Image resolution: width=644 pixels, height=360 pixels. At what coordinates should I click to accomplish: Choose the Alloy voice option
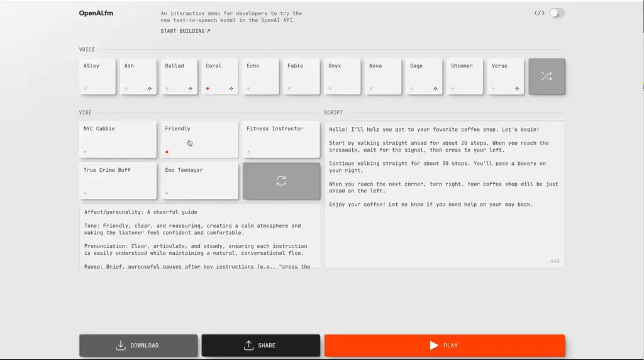click(x=97, y=76)
